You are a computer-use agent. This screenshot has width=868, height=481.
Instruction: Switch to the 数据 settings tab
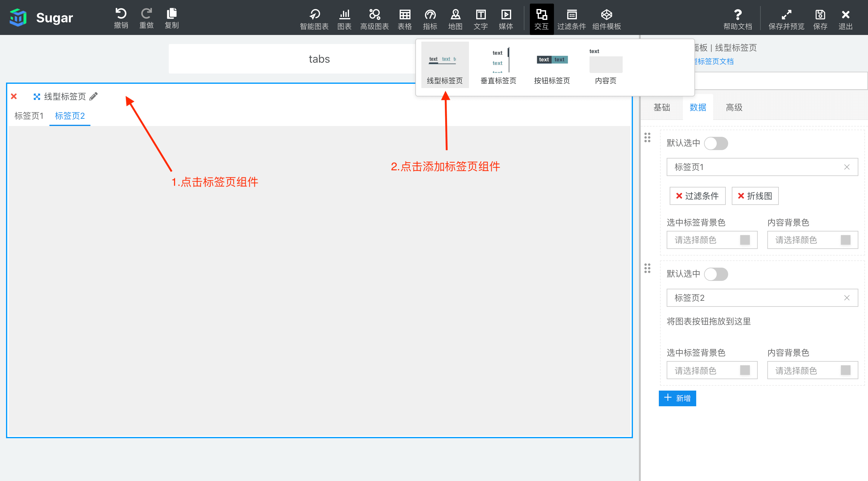click(698, 108)
